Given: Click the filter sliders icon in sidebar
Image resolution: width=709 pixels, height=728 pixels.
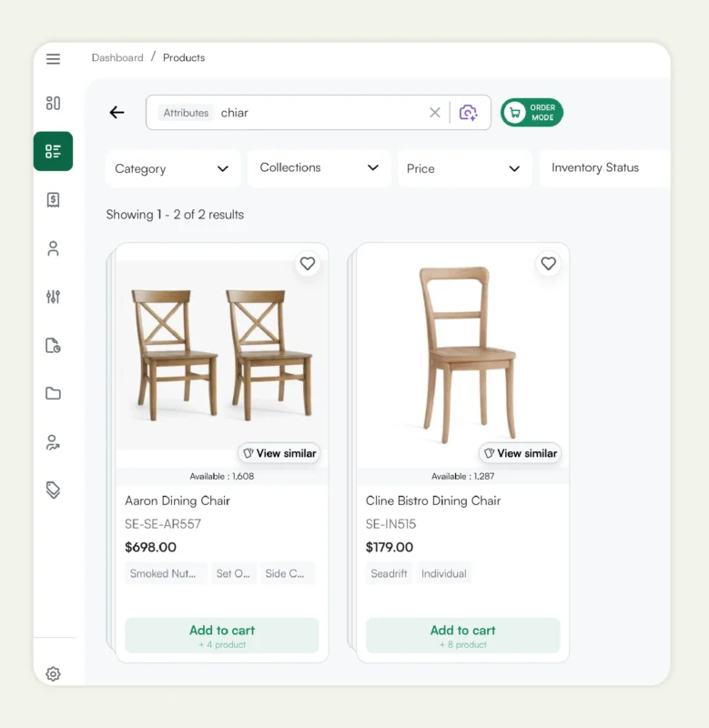Looking at the screenshot, I should [x=53, y=297].
